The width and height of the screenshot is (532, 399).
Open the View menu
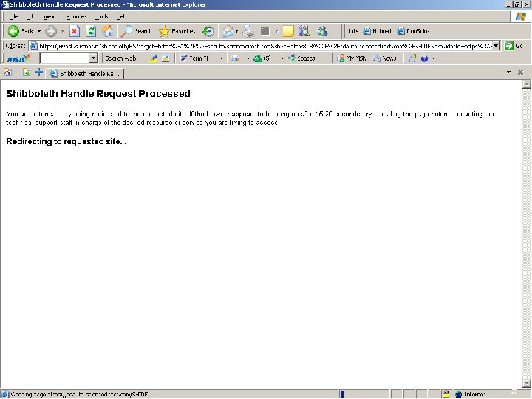click(50, 16)
